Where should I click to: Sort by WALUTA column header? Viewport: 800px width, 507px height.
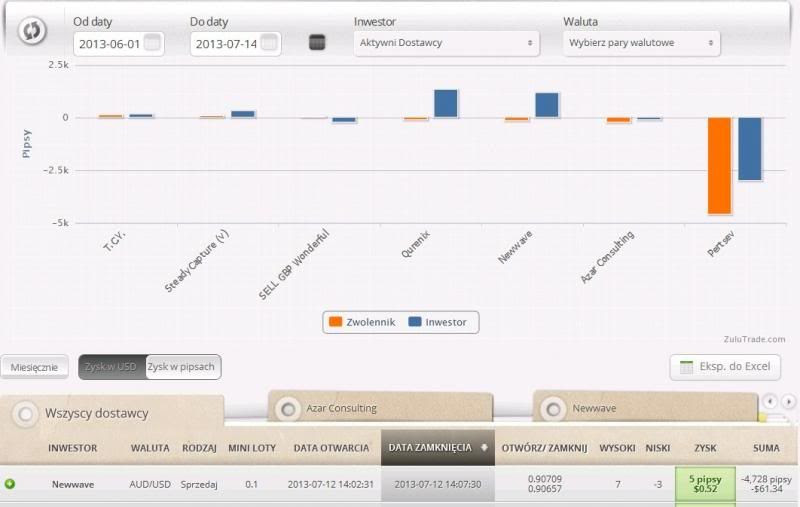coord(149,448)
